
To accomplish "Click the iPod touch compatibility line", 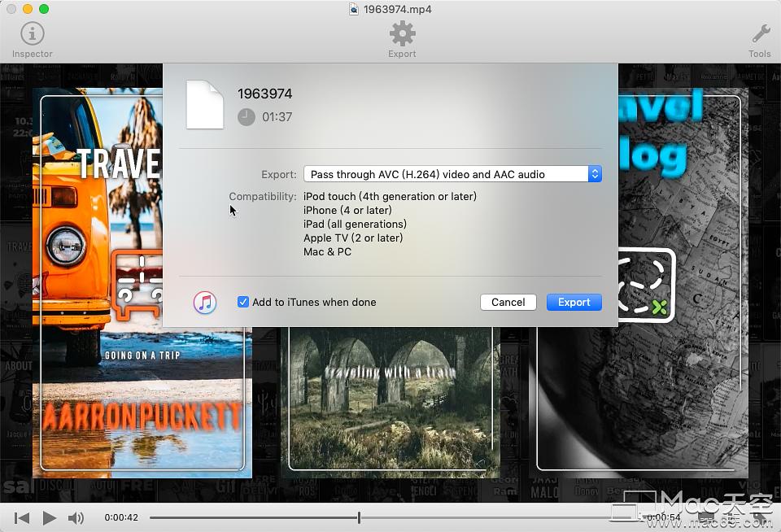I will (390, 196).
